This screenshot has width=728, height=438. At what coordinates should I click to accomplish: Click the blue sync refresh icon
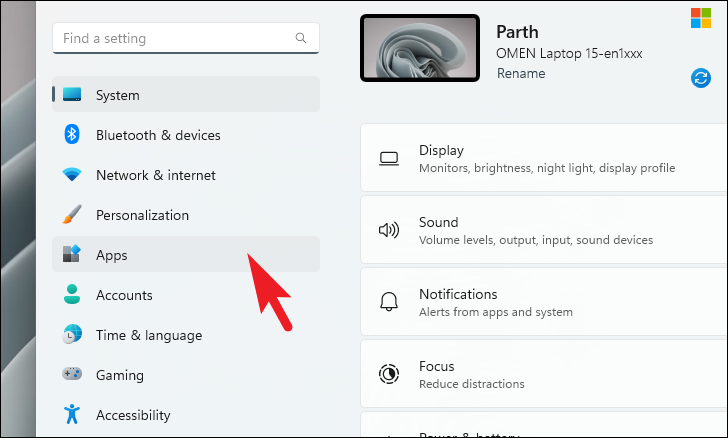701,78
